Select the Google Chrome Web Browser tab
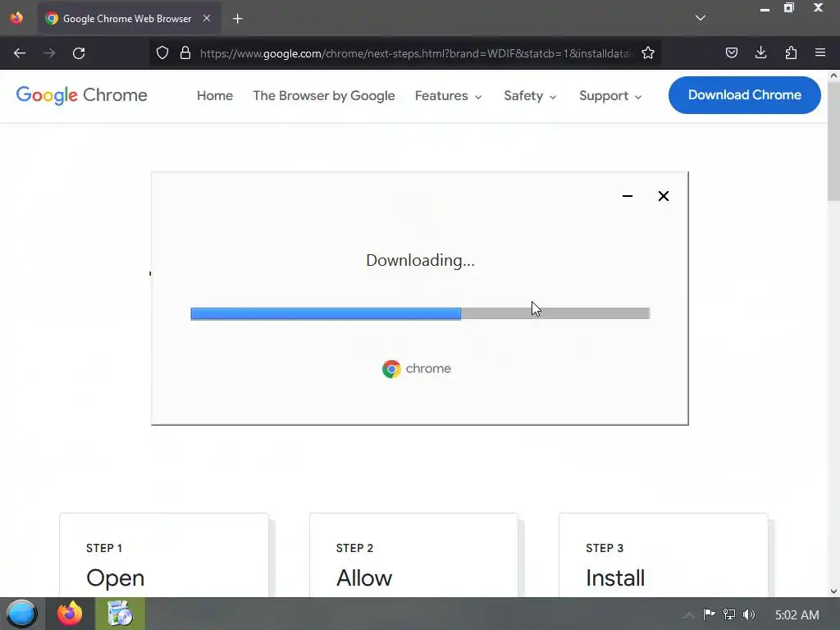Screen dimensions: 840x630 tap(129, 19)
